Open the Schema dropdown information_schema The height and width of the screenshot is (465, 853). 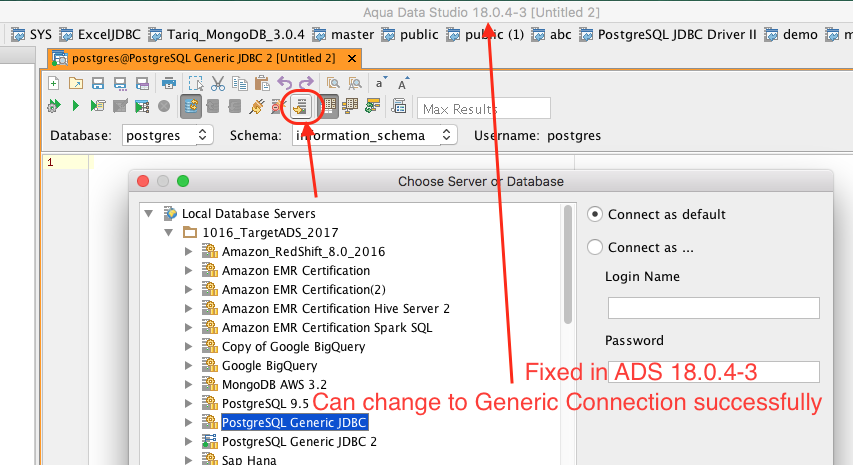375,135
